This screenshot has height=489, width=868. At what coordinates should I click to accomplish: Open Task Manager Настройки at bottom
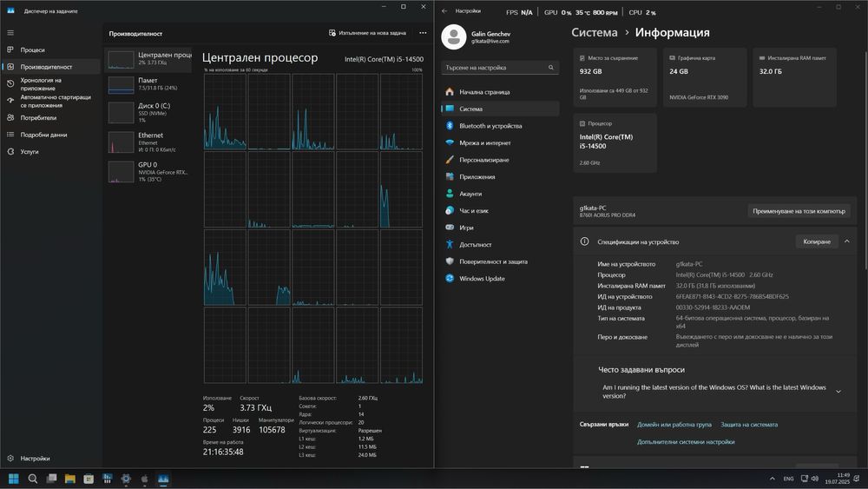(x=51, y=458)
